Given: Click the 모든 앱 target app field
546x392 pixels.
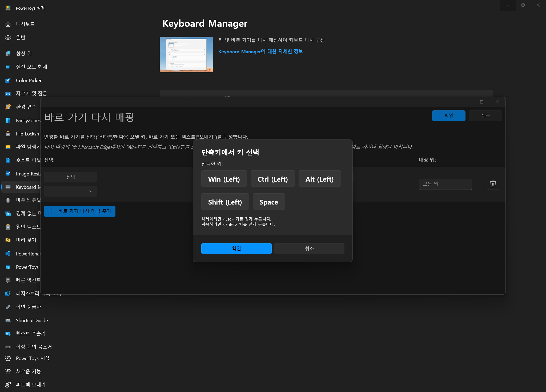Looking at the screenshot, I should tap(445, 184).
